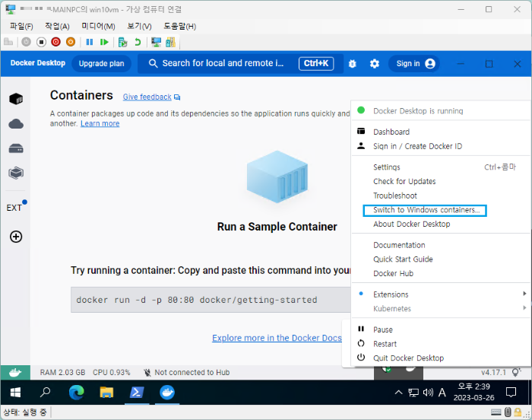Expand the Kubernetes submenu

pos(441,309)
